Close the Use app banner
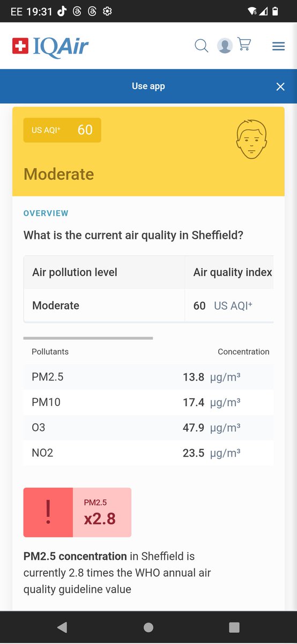The width and height of the screenshot is (297, 644). click(280, 86)
